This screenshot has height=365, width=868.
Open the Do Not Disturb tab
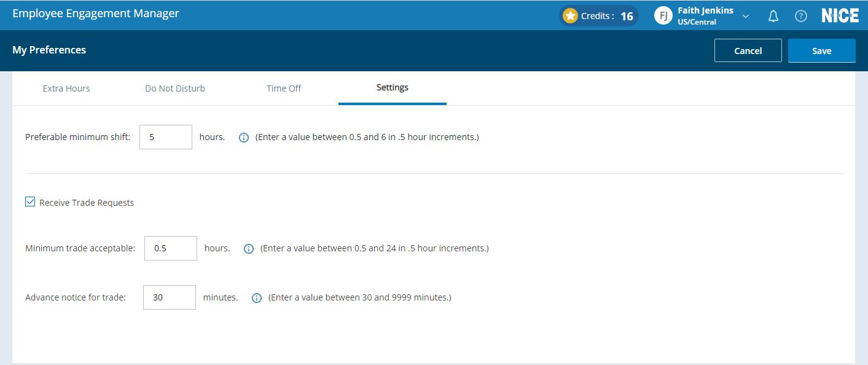click(x=175, y=88)
